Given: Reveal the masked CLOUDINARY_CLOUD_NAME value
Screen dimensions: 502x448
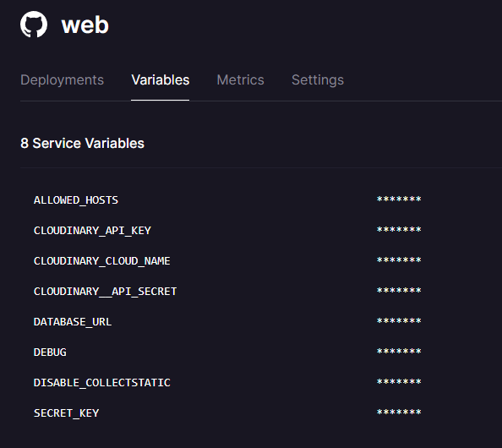Looking at the screenshot, I should coord(399,260).
